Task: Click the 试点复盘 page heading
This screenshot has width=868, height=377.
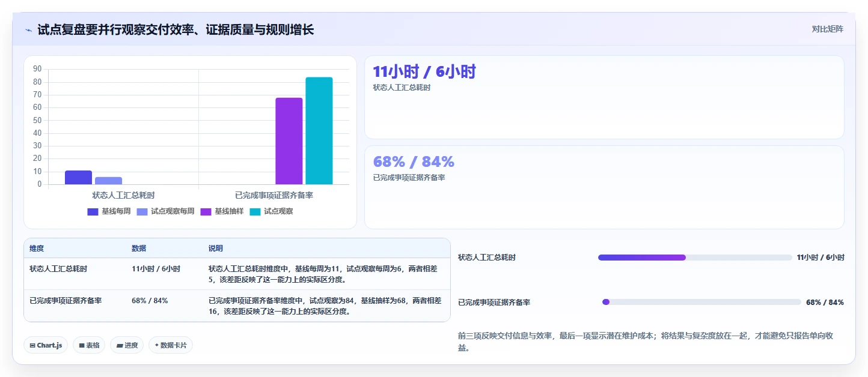Action: 176,29
